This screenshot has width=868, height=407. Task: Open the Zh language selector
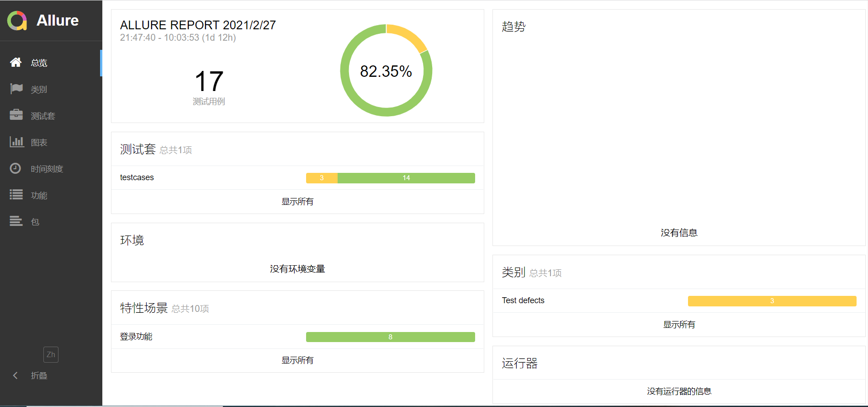[51, 354]
